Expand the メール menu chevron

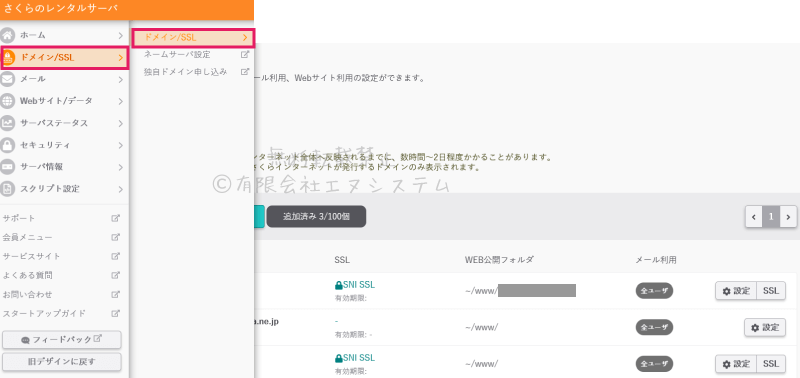click(120, 80)
